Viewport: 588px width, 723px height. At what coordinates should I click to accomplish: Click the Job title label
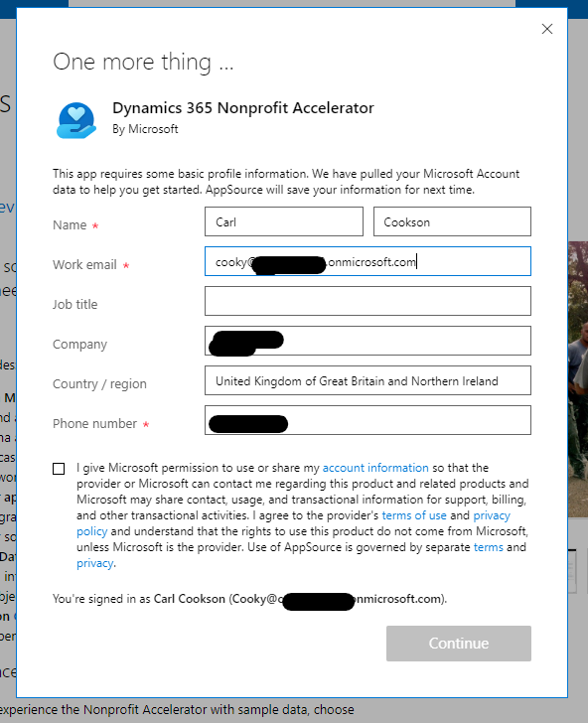point(75,304)
